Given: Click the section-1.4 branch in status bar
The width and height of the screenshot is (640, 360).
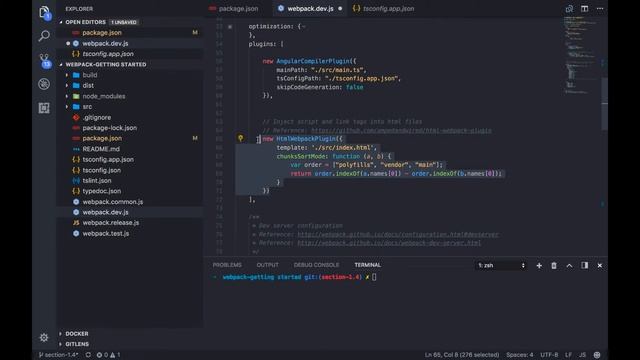Looking at the screenshot, I should (58, 355).
